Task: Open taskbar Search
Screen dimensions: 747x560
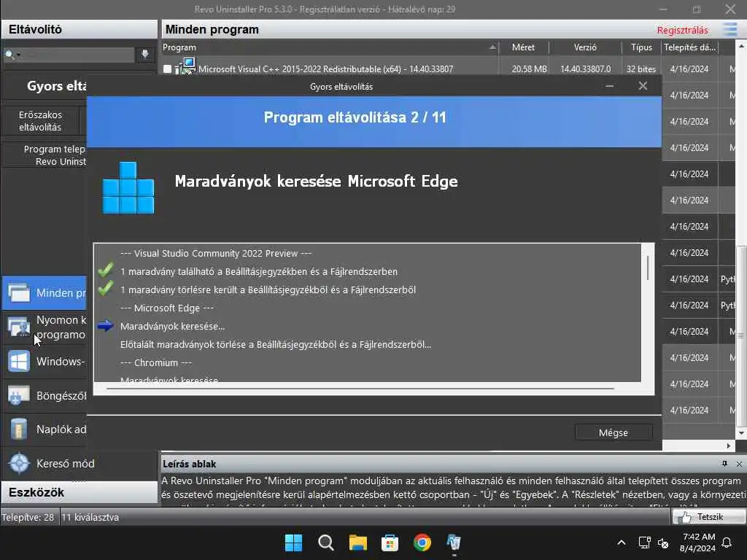Action: [326, 542]
